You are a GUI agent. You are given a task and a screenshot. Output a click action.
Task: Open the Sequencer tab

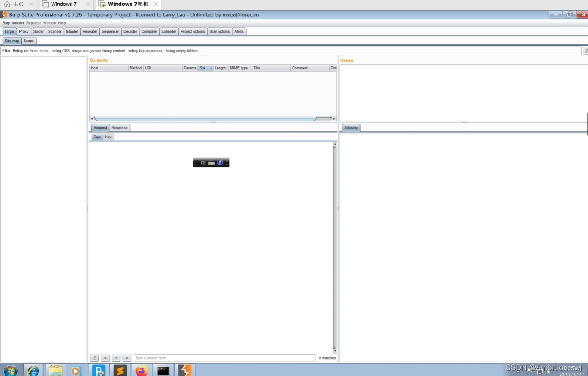click(x=110, y=32)
